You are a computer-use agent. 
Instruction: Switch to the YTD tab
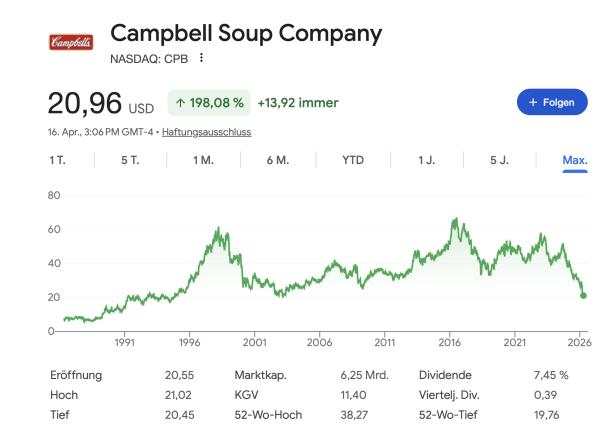click(x=353, y=160)
